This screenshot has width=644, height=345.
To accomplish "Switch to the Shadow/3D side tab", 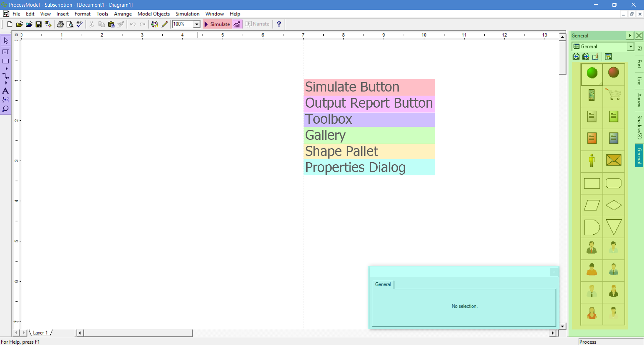I will pos(639,127).
